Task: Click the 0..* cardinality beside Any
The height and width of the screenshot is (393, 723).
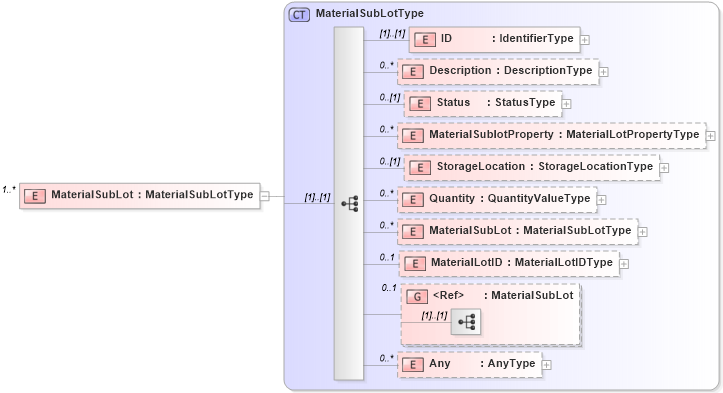Action: pyautogui.click(x=387, y=358)
